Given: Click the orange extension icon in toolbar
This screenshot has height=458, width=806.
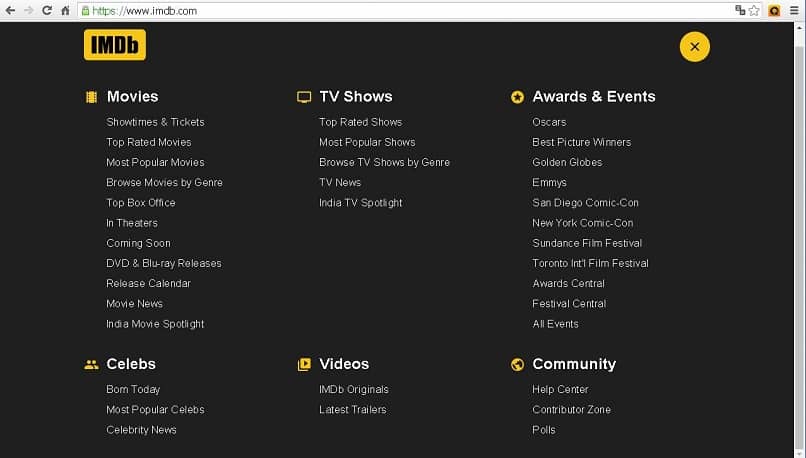Looking at the screenshot, I should (x=774, y=10).
